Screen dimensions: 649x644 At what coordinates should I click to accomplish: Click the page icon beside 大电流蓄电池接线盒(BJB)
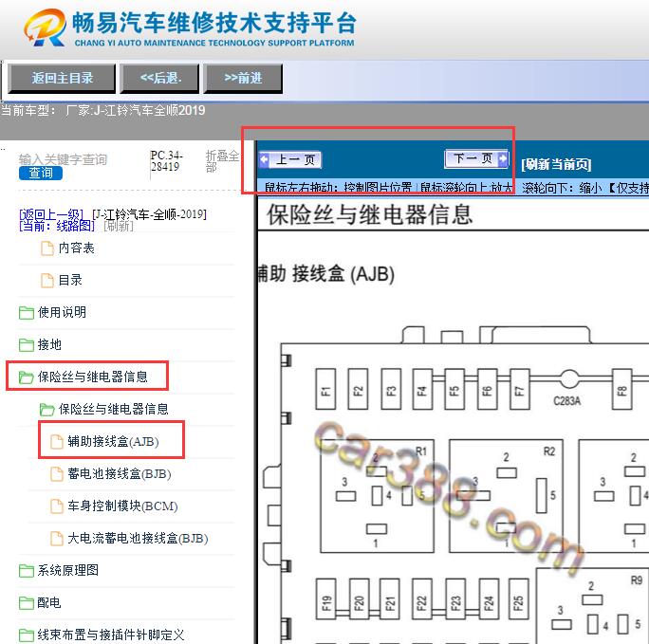pos(57,539)
